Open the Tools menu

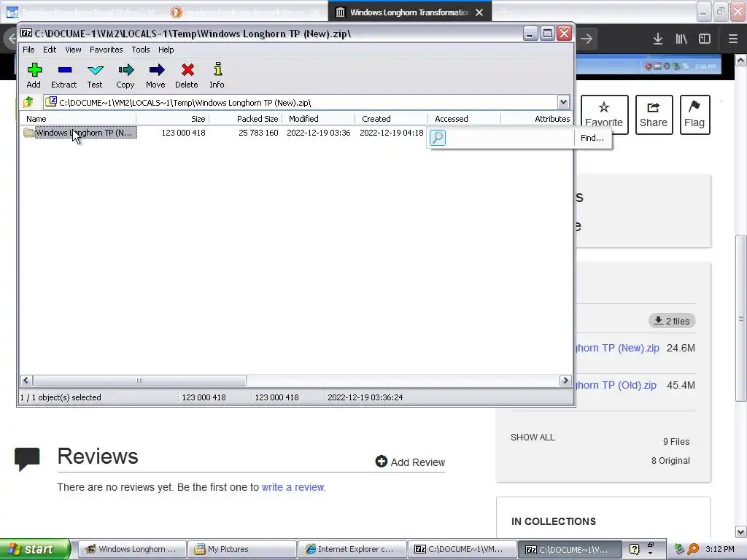(x=141, y=50)
